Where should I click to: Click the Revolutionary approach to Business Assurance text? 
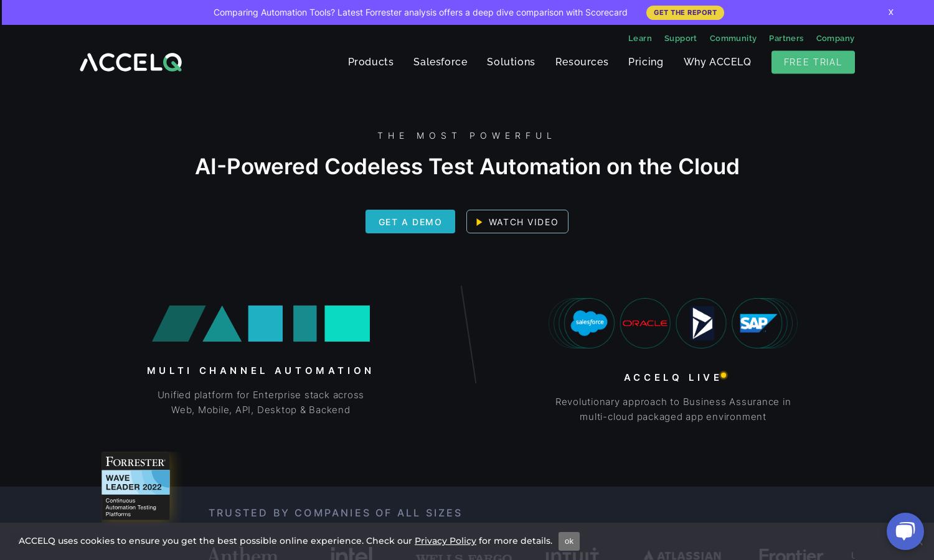[673, 409]
